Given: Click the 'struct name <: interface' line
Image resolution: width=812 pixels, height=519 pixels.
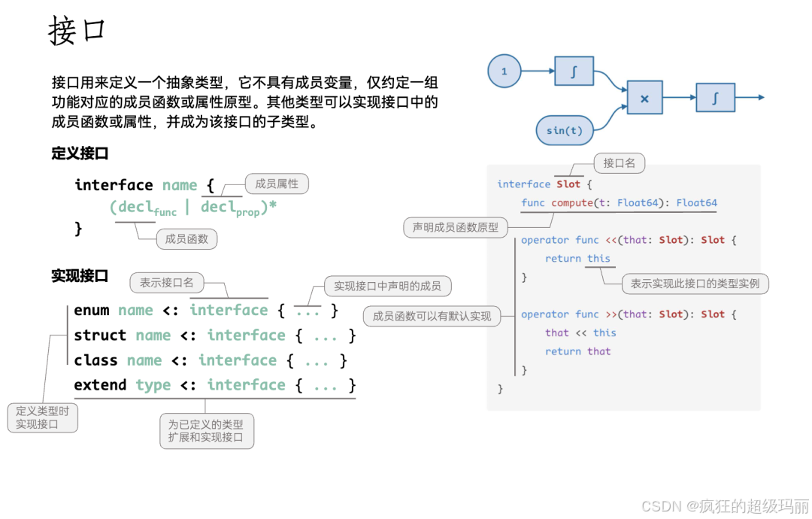Looking at the screenshot, I should pos(215,335).
